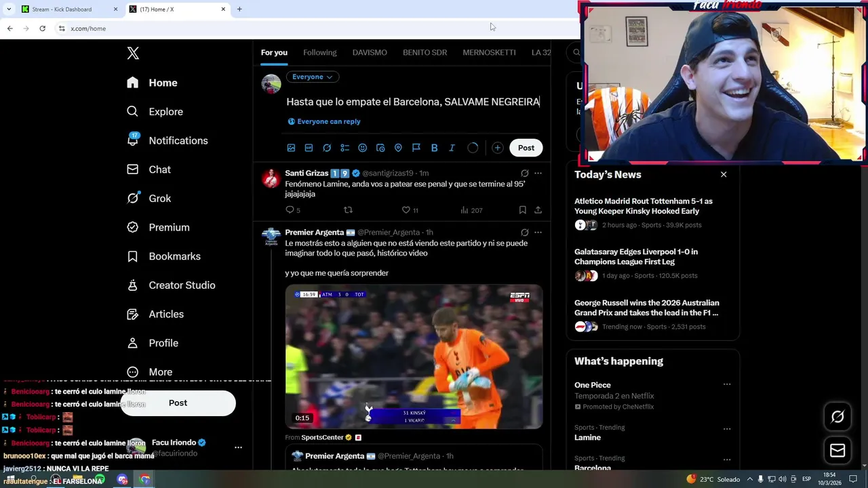Screen dimensions: 868x488
Task: Open Chat from the sidebar
Action: click(x=149, y=169)
